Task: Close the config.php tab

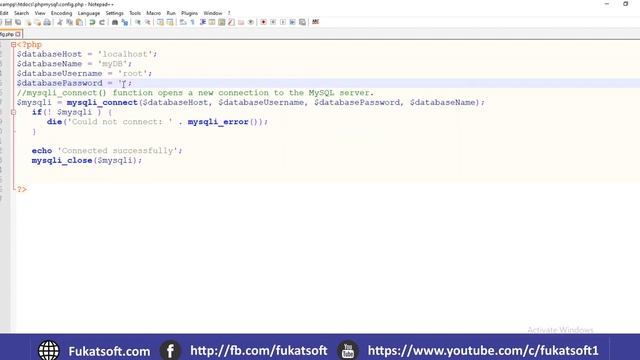Action: pos(18,34)
